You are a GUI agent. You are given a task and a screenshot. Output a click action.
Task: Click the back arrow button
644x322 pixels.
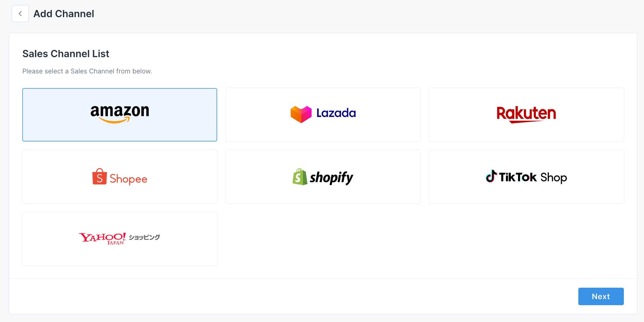(20, 14)
